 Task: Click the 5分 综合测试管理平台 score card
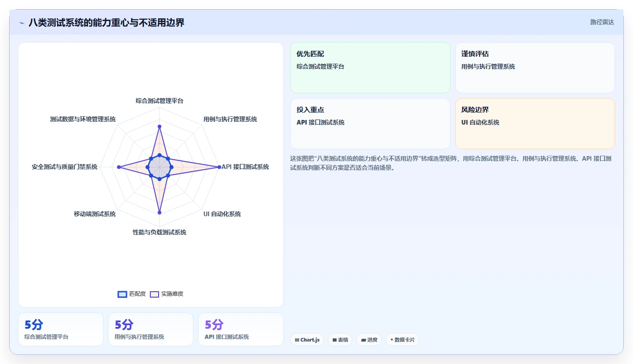[x=61, y=329]
